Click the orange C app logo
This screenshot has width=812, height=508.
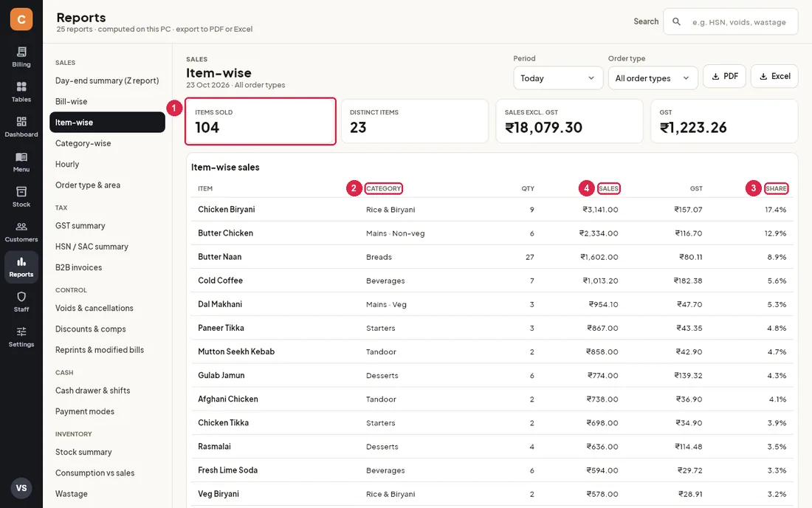pos(21,19)
